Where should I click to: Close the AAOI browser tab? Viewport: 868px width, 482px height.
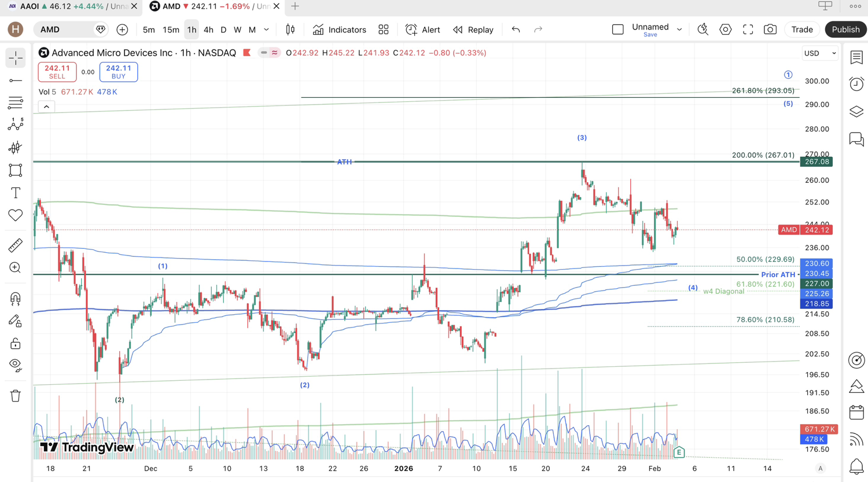[x=134, y=6]
